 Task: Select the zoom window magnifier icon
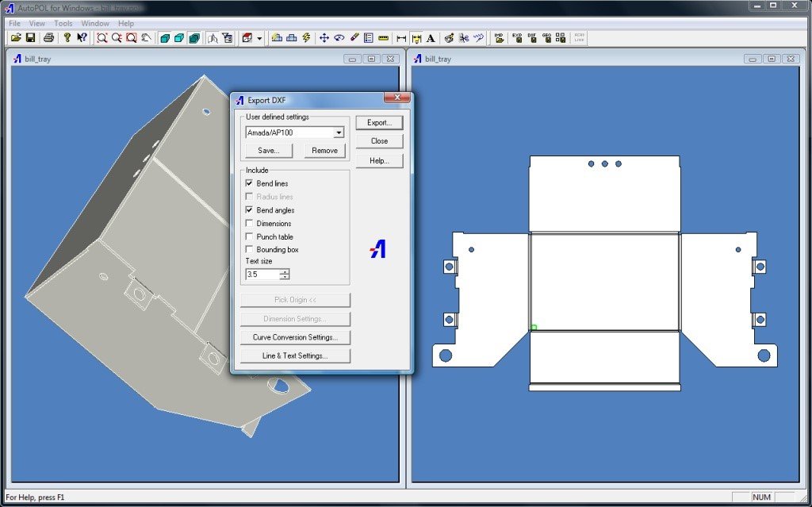click(102, 38)
